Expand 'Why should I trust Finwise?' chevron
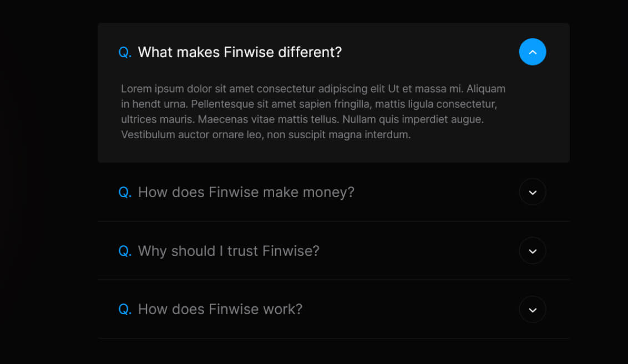The image size is (628, 364). pos(533,251)
